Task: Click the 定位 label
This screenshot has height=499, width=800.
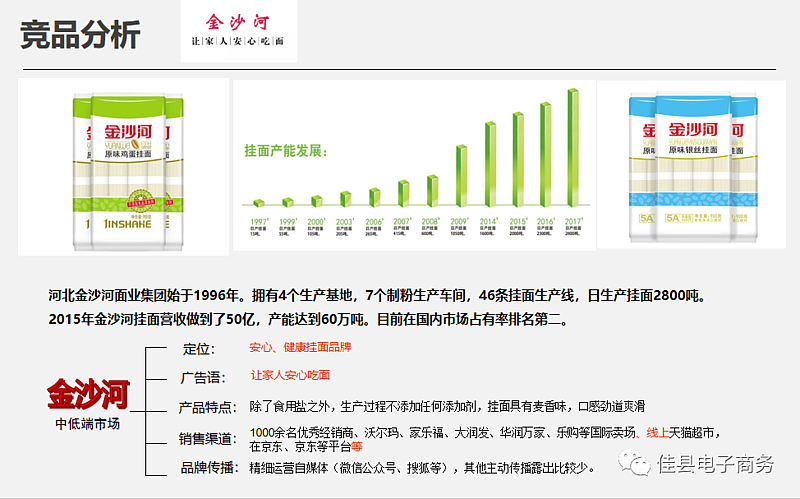Action: point(199,350)
